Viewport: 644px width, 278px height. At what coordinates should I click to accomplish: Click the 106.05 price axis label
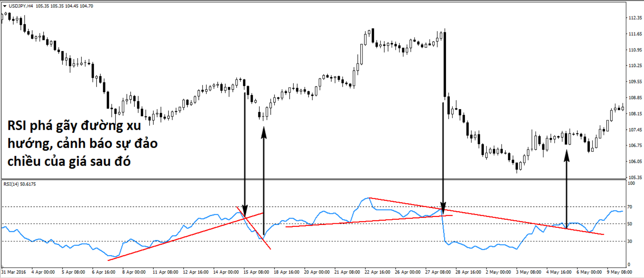(x=635, y=162)
